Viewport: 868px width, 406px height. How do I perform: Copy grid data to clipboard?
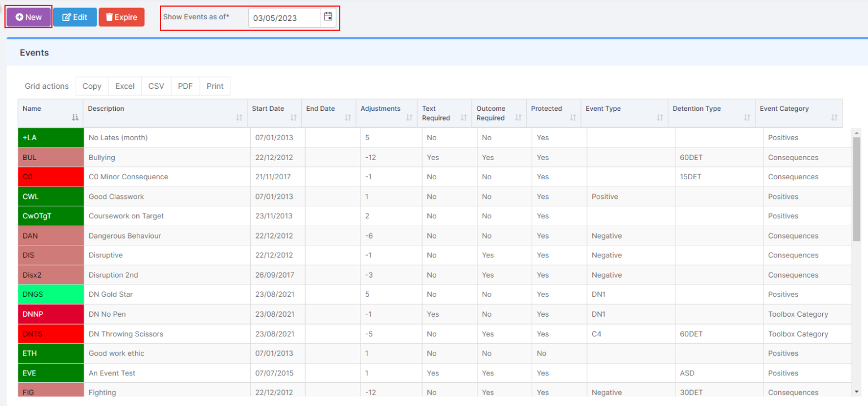92,85
